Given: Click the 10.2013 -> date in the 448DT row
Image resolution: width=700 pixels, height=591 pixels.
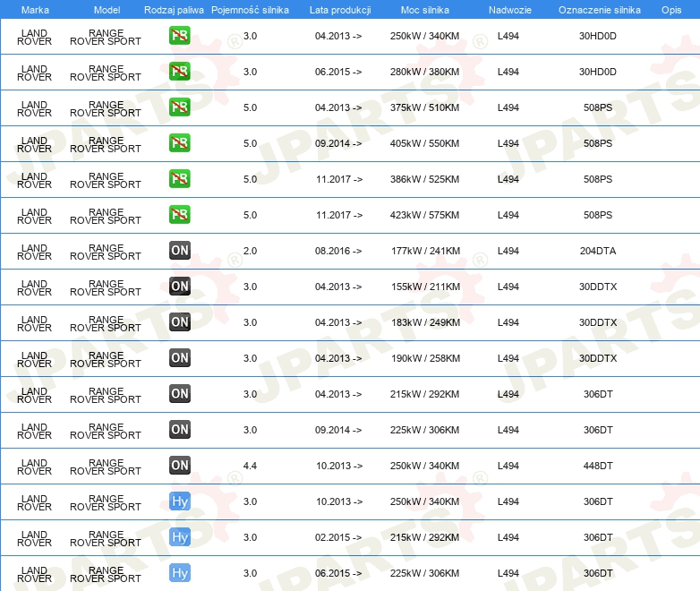Looking at the screenshot, I should click(339, 466).
